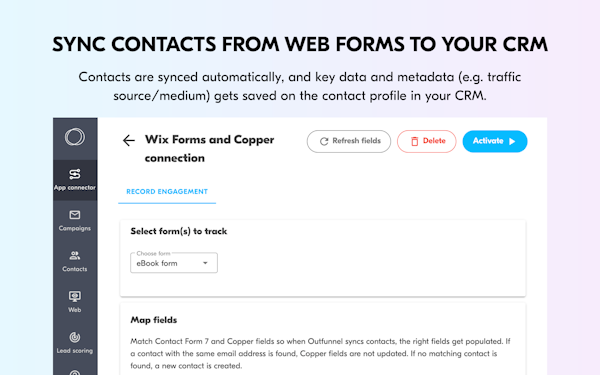This screenshot has width=600, height=375.
Task: Click the back arrow icon
Action: pos(129,140)
